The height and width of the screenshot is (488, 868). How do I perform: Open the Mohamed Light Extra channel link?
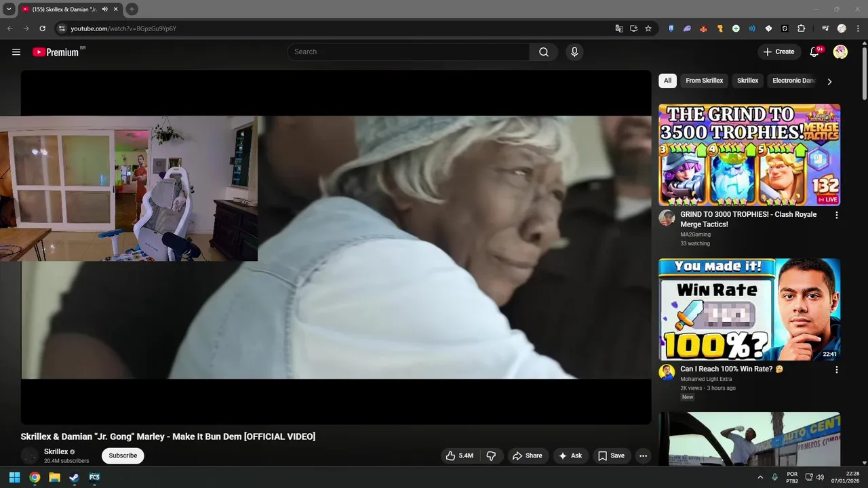point(706,379)
